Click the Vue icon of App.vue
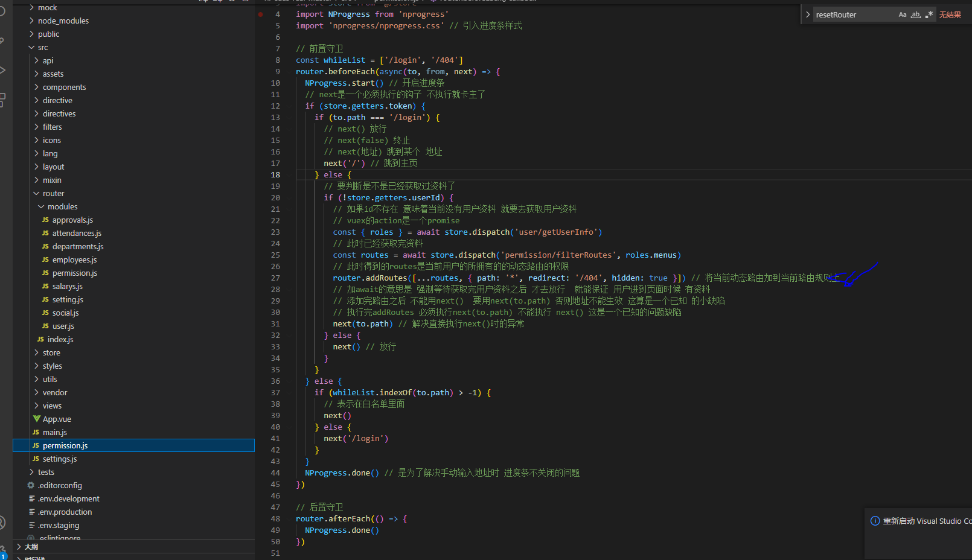Image resolution: width=972 pixels, height=560 pixels. [36, 419]
